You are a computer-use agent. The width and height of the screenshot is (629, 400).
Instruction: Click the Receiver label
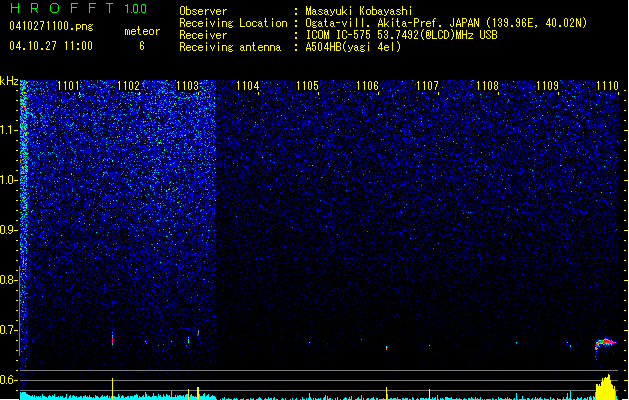coord(203,35)
